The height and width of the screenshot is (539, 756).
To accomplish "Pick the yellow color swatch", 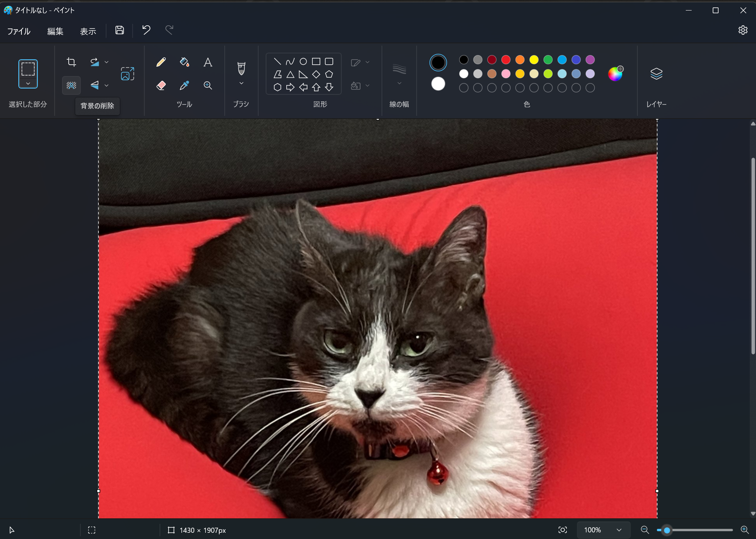I will 534,60.
